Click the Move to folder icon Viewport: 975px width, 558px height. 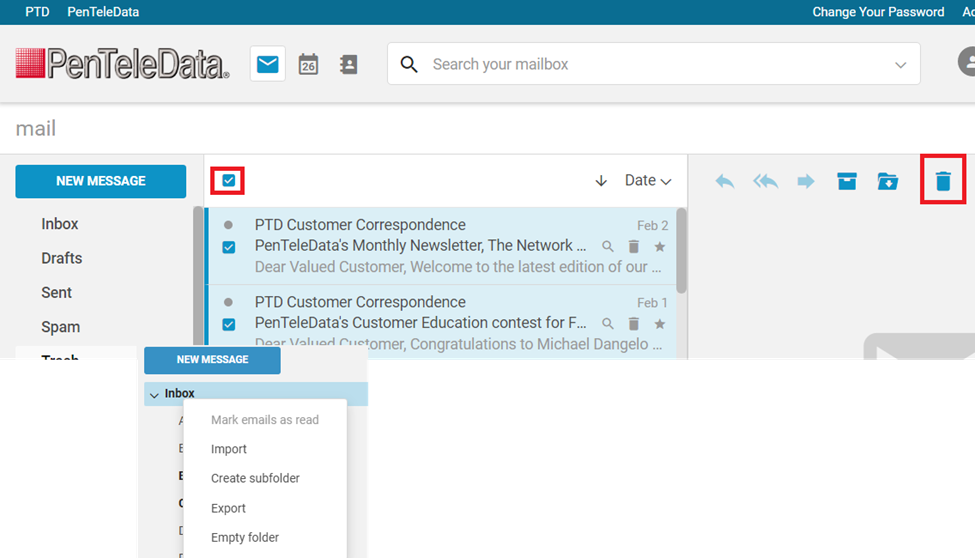[888, 181]
